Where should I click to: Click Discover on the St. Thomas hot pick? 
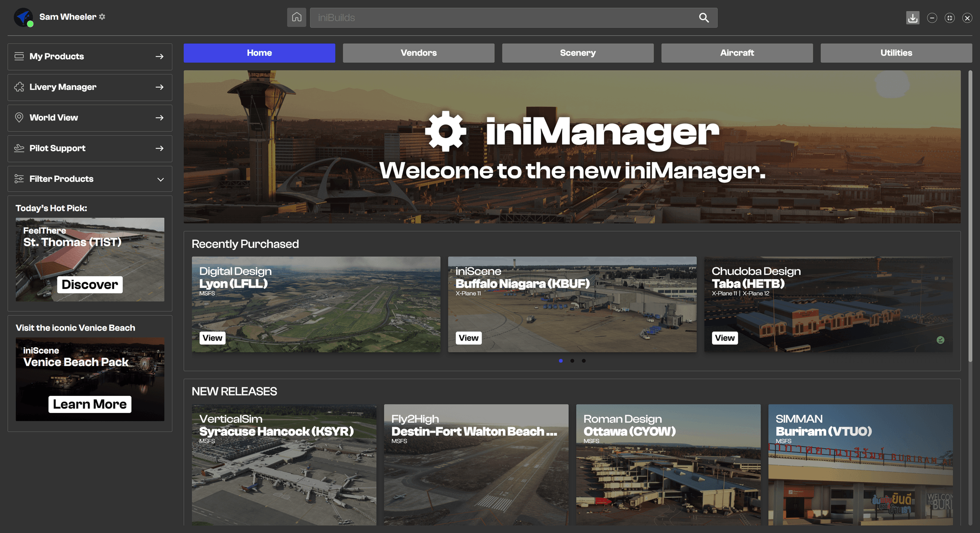[89, 285]
